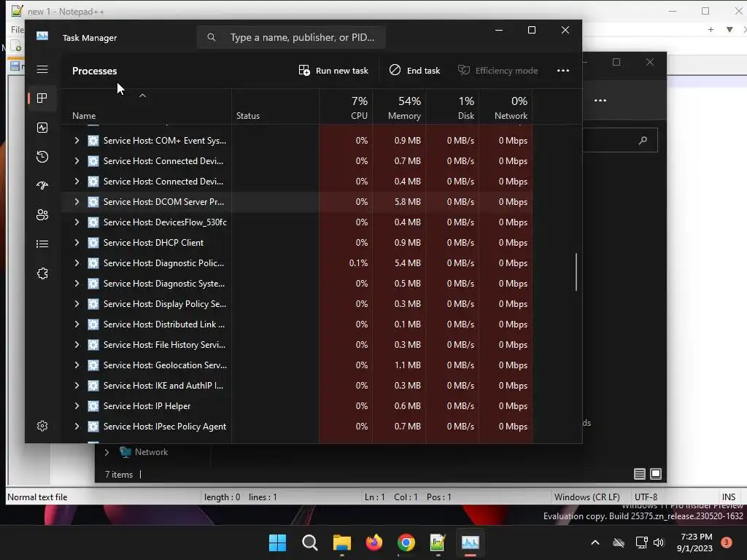Open Startup apps page in sidebar

(x=42, y=186)
